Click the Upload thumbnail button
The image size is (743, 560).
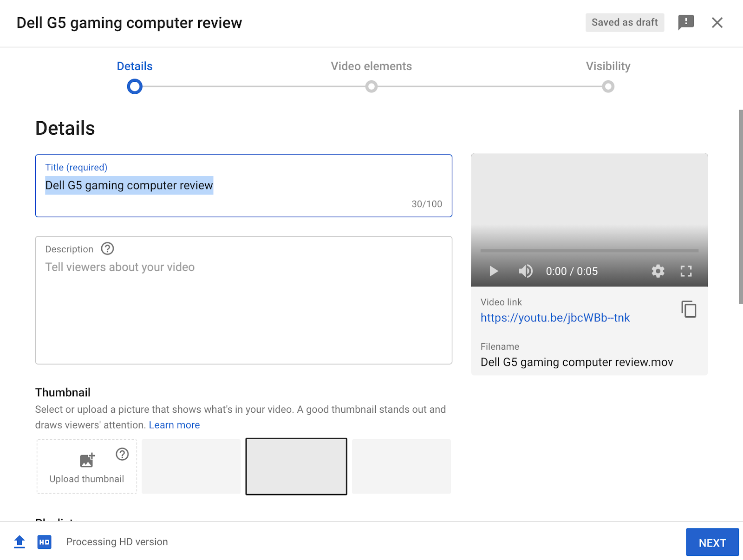87,467
